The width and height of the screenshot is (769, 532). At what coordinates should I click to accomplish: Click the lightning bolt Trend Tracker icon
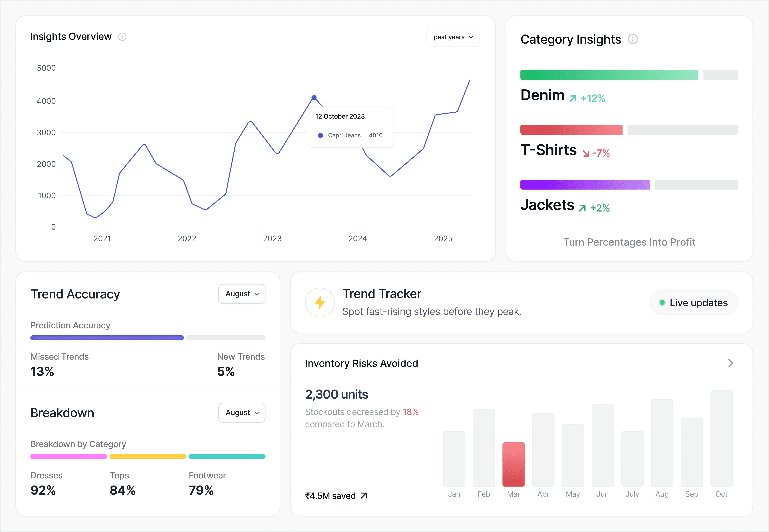click(x=320, y=303)
